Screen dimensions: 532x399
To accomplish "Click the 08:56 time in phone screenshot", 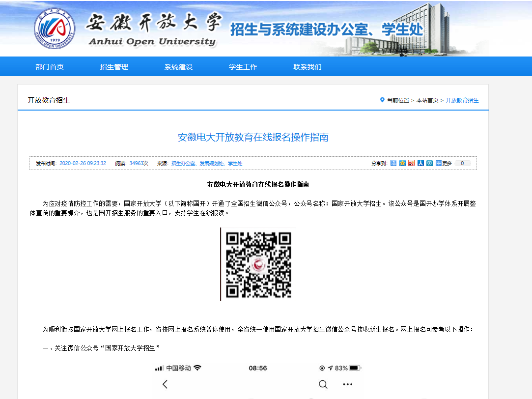I will 258,368.
